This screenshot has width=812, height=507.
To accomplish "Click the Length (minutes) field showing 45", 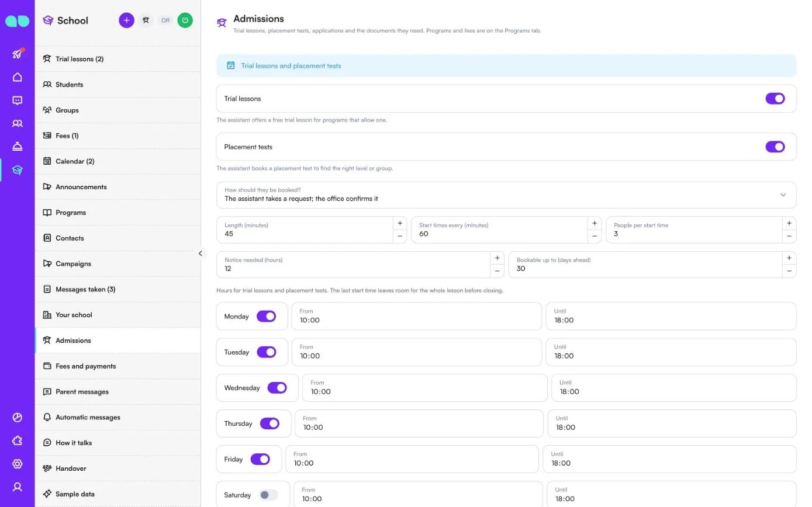I will (305, 230).
